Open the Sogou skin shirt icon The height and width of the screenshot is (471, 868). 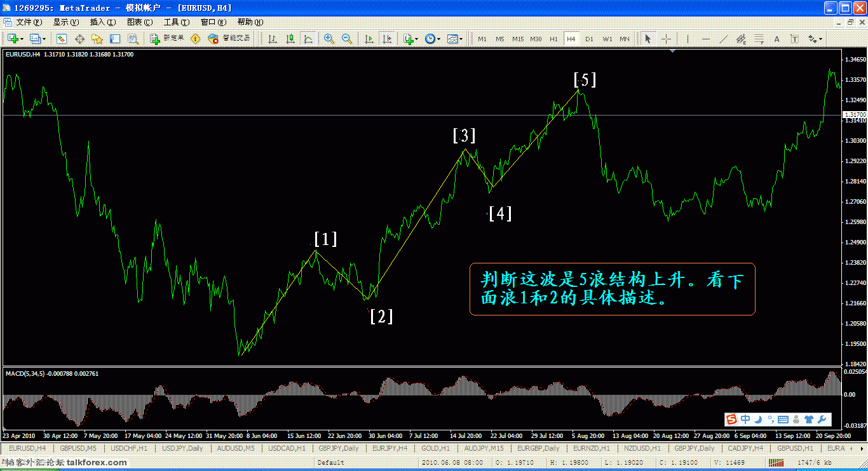(809, 419)
